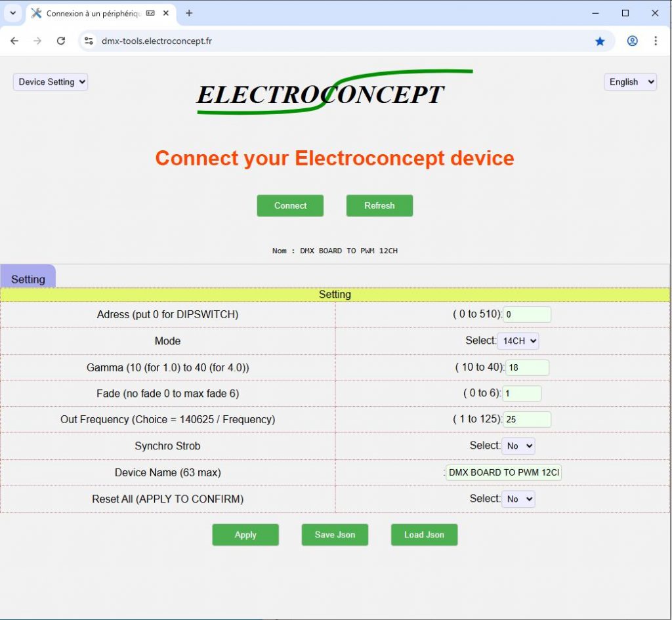Viewport: 672px width, 620px height.
Task: Click the Save Json button
Action: click(335, 535)
